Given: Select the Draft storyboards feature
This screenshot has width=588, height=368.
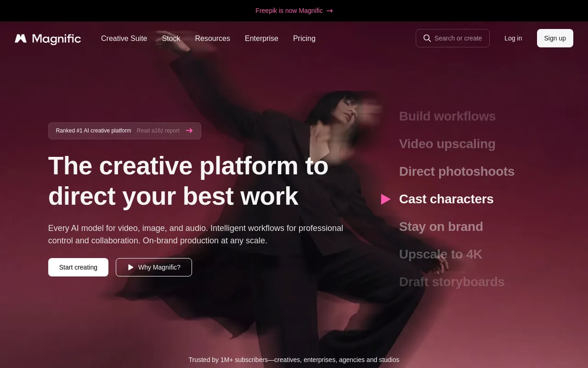Looking at the screenshot, I should pyautogui.click(x=452, y=282).
